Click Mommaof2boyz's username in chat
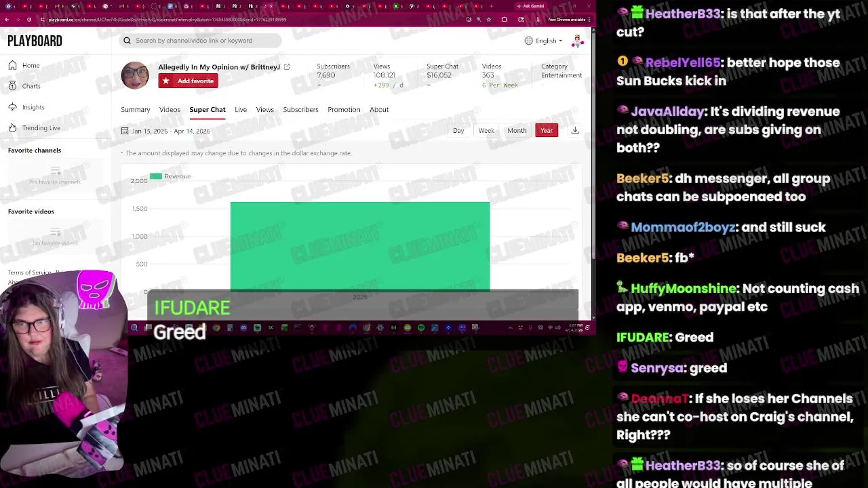 click(683, 228)
